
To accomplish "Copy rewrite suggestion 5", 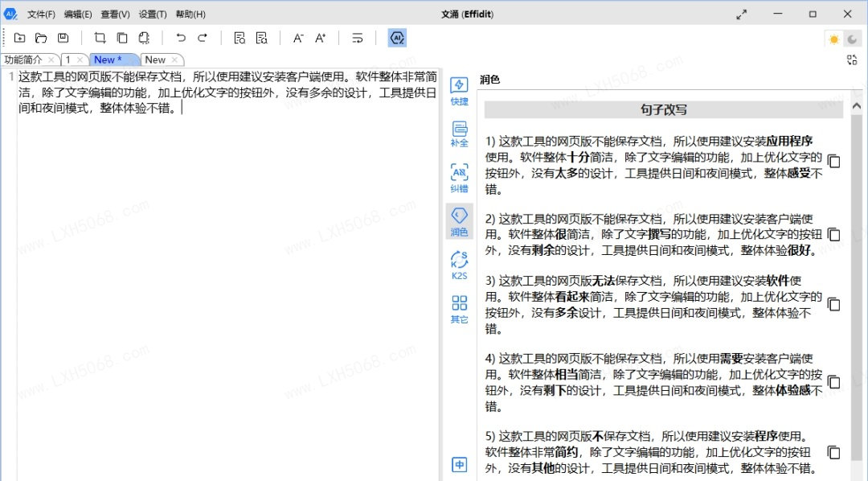I will pos(833,452).
